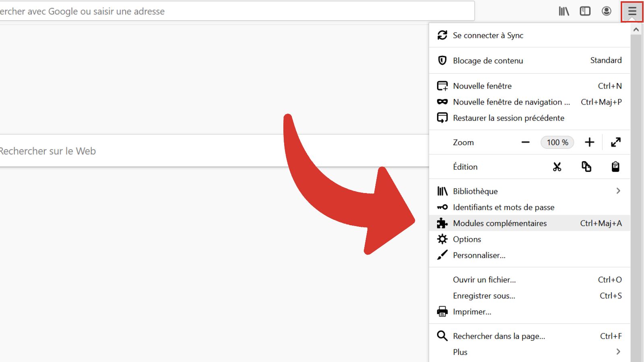644x362 pixels.
Task: Open the hamburger menu icon
Action: click(632, 11)
